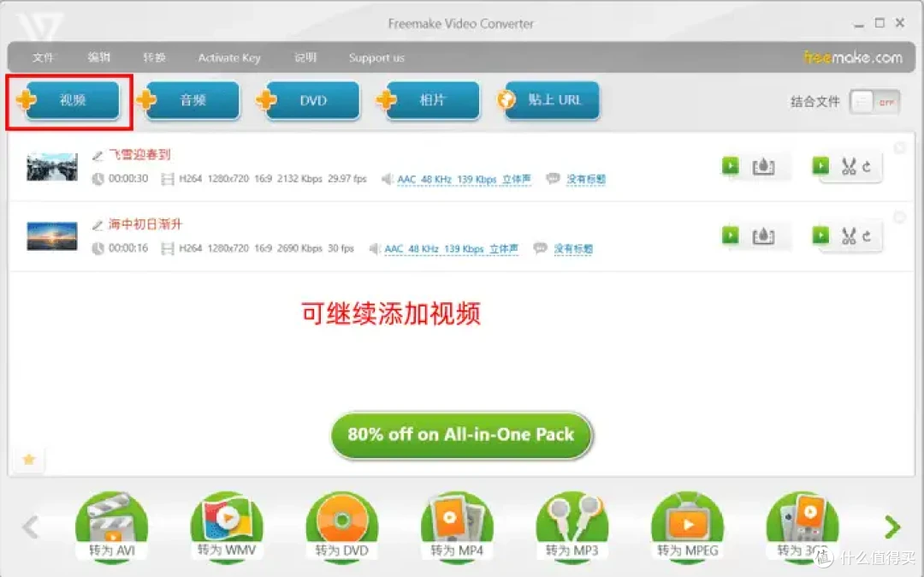924x577 pixels.
Task: Show previous output formats with left arrow
Action: [x=31, y=526]
